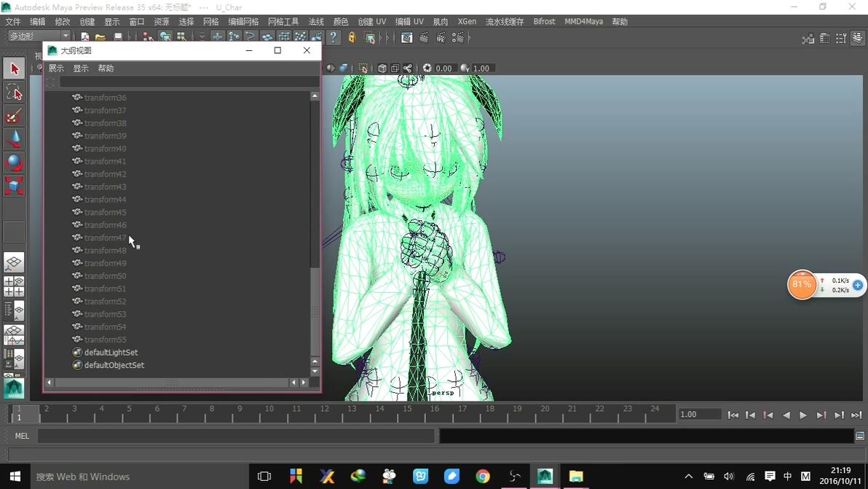Activate the Move tool cone icon
Image resolution: width=868 pixels, height=489 pixels.
pyautogui.click(x=14, y=139)
